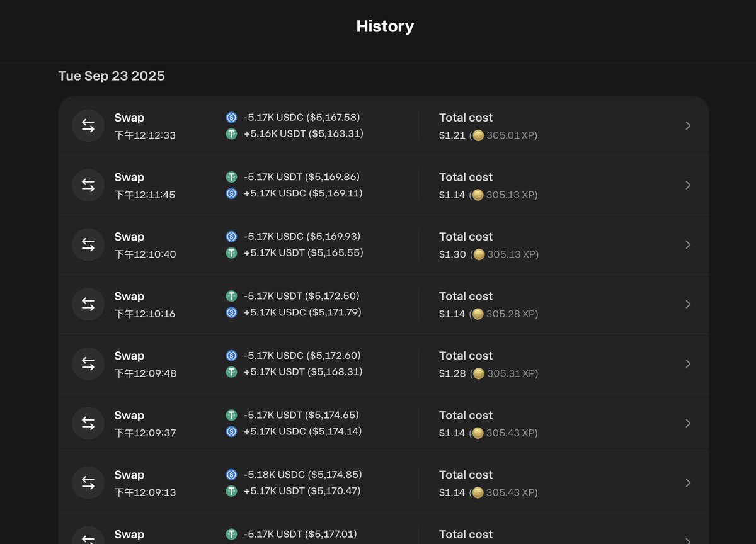Open details chevron for 12:09:37 swap

click(688, 423)
